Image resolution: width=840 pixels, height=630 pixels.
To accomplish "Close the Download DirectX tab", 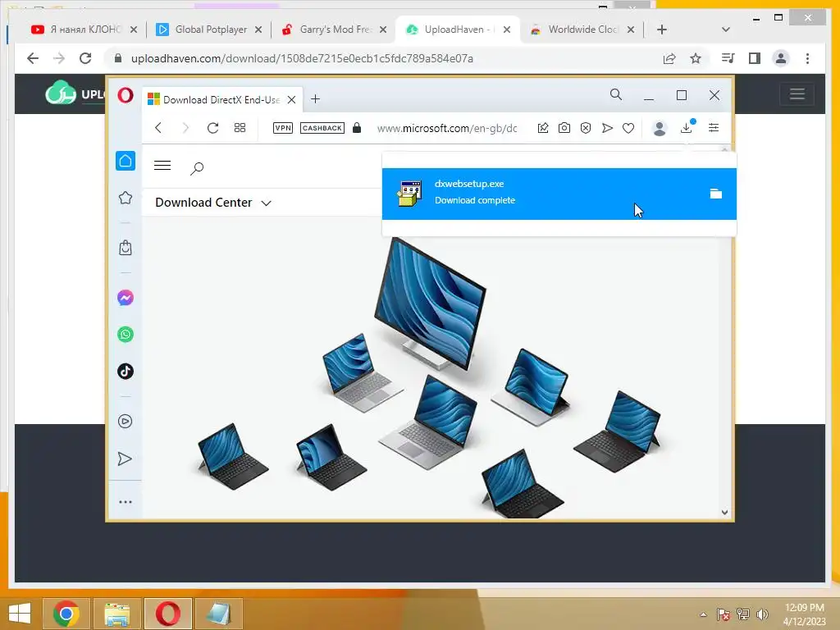I will coord(291,99).
